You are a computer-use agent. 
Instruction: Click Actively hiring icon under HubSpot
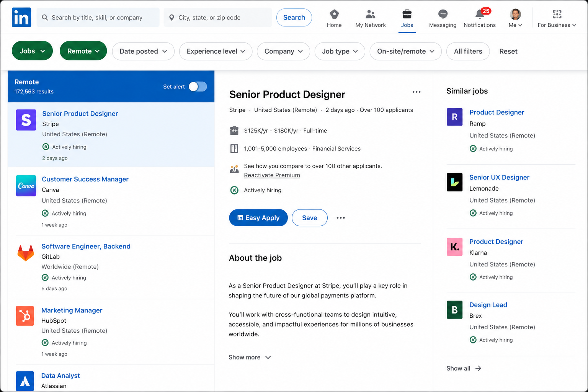45,343
